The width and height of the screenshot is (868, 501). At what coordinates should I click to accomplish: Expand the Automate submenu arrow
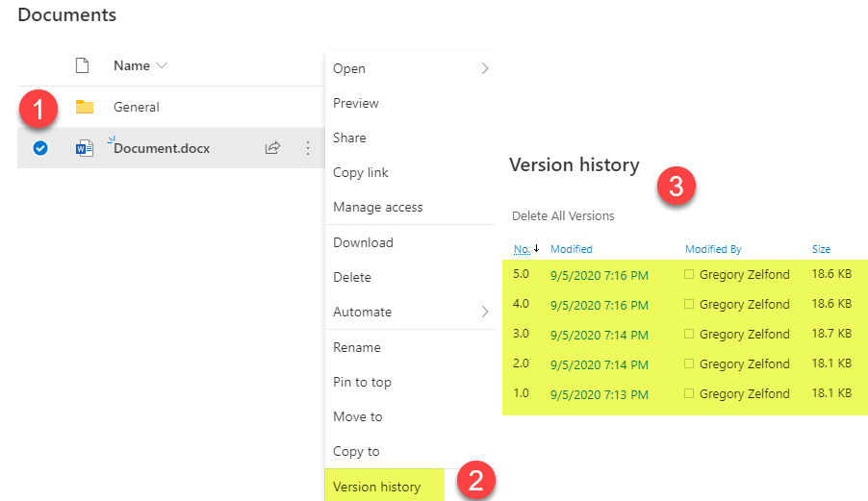click(x=484, y=312)
